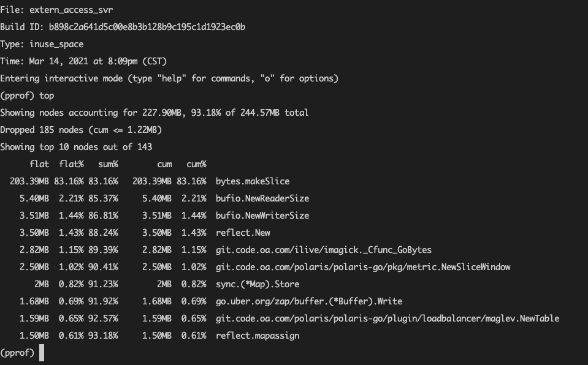The image size is (588, 365).
Task: Click the typed 'top' command text
Action: (x=47, y=96)
